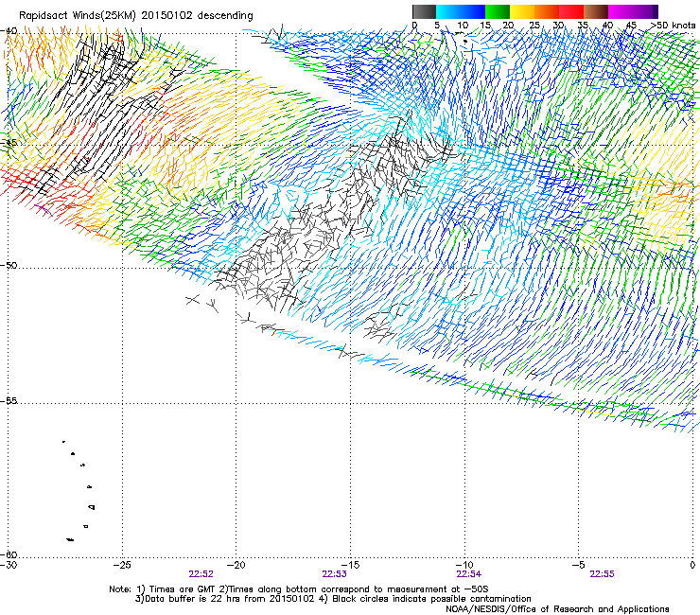Click the legend tick label '35'
The height and width of the screenshot is (615, 700).
pos(583,26)
